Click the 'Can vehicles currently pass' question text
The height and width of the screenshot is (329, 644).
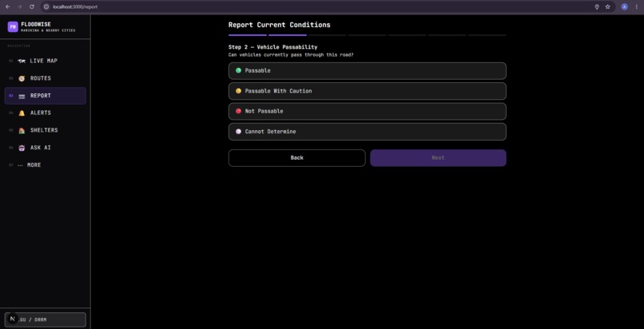(x=291, y=54)
